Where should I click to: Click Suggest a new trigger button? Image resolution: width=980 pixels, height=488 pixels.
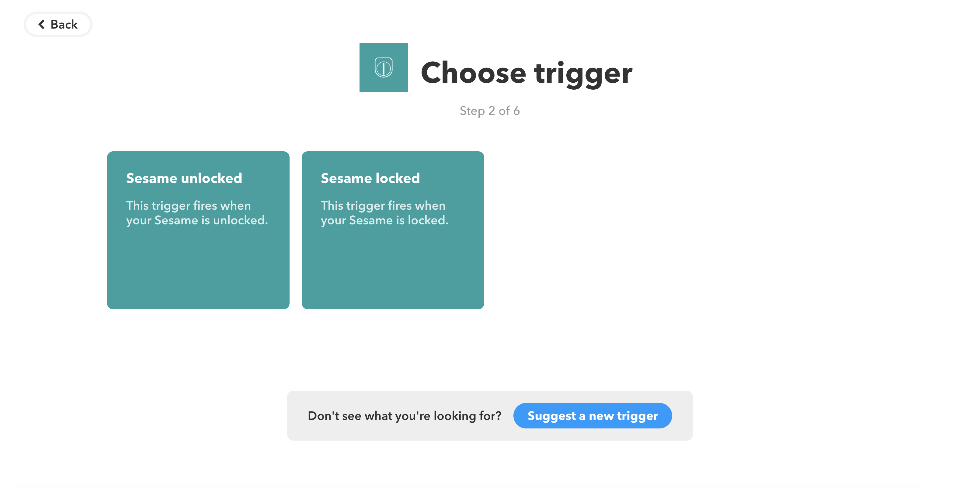click(592, 415)
